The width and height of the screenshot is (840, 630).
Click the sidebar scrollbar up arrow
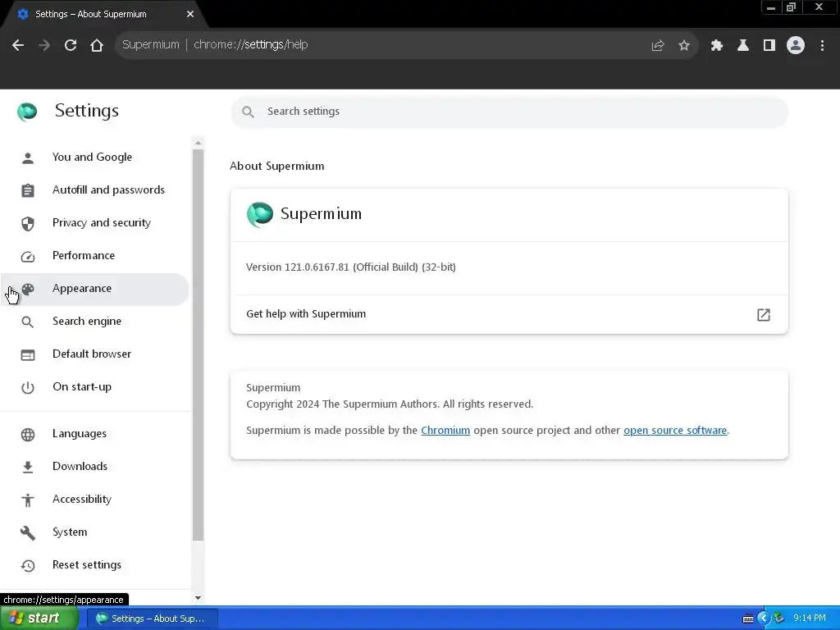199,143
